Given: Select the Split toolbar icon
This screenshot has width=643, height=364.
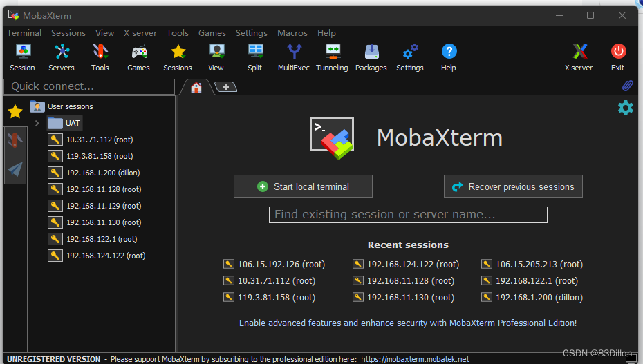Looking at the screenshot, I should pos(255,58).
